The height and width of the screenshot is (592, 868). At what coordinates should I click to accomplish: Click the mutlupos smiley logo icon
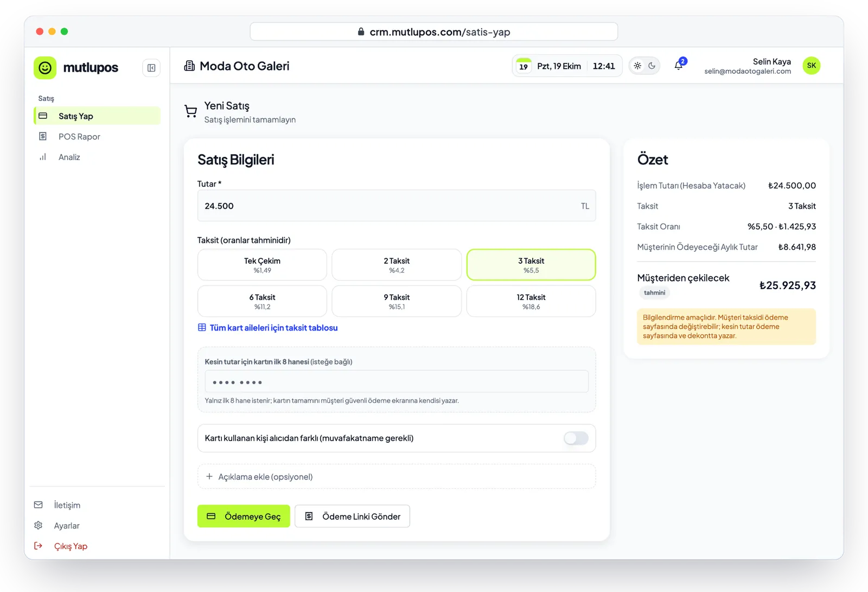click(x=45, y=68)
